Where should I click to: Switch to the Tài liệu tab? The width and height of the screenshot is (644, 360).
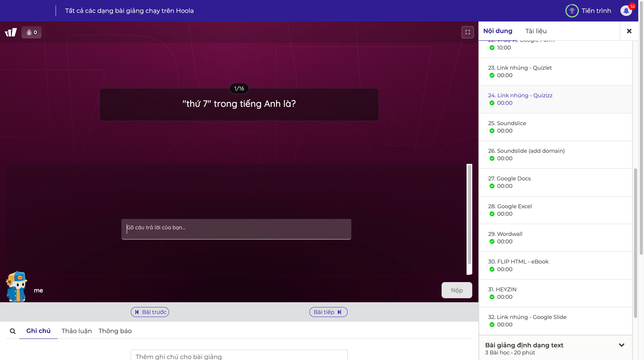(x=536, y=31)
